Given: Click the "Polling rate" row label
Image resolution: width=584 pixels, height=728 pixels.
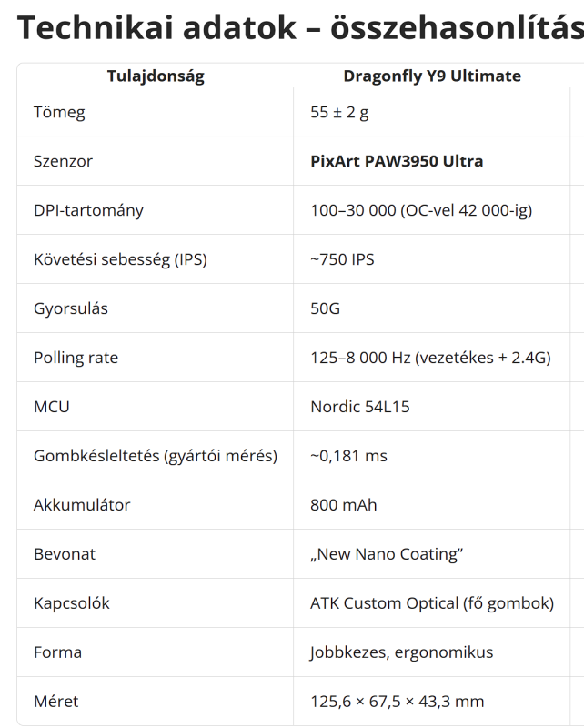Looking at the screenshot, I should pyautogui.click(x=76, y=359).
